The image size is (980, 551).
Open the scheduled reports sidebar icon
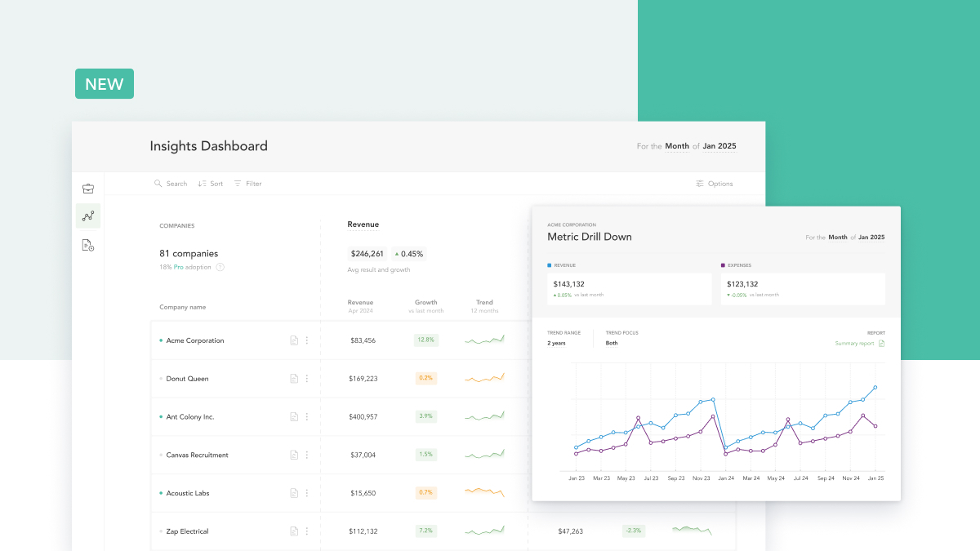pos(88,245)
